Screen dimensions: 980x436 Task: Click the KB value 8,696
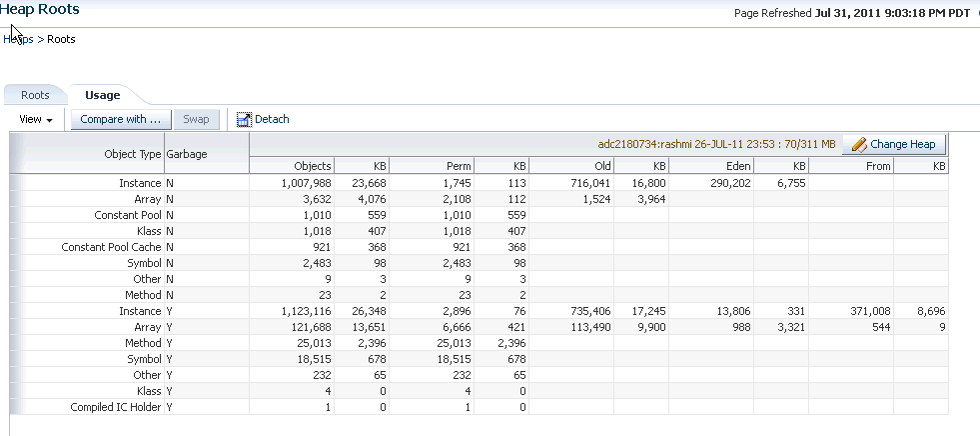[931, 311]
